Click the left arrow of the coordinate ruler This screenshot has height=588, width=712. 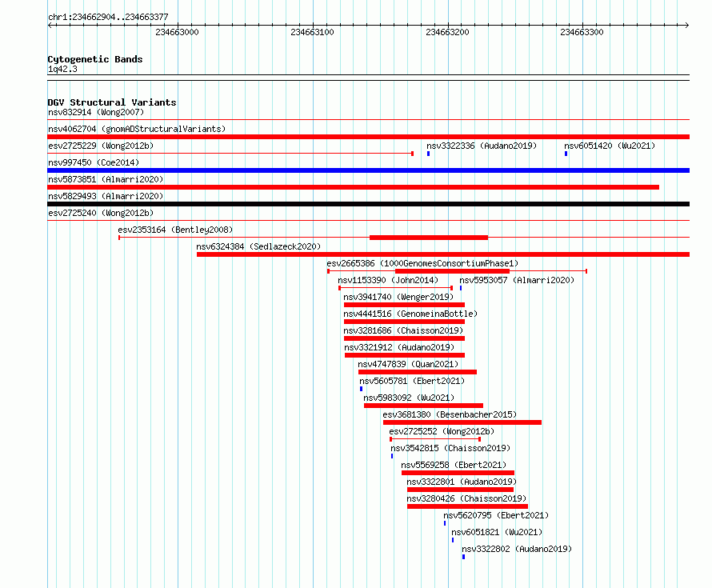click(x=50, y=25)
